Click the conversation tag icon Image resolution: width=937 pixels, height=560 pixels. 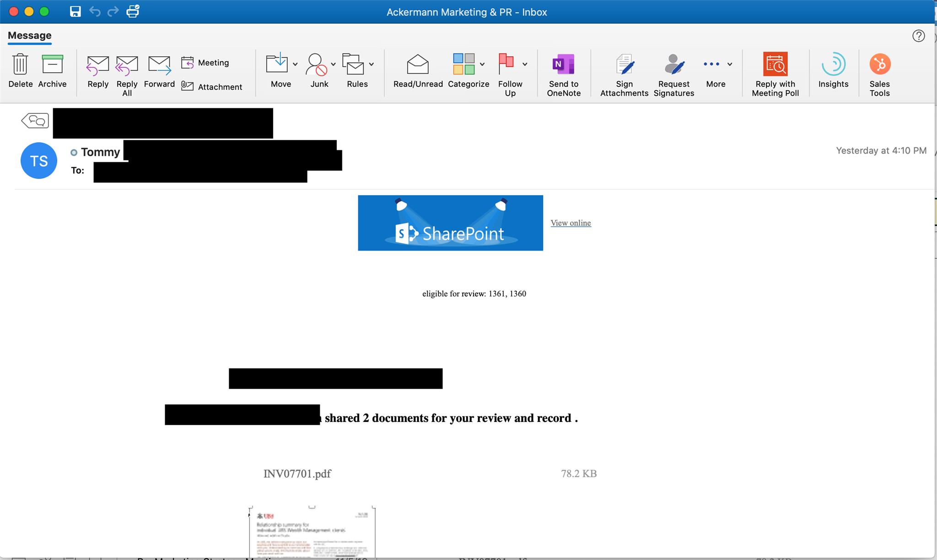[35, 121]
